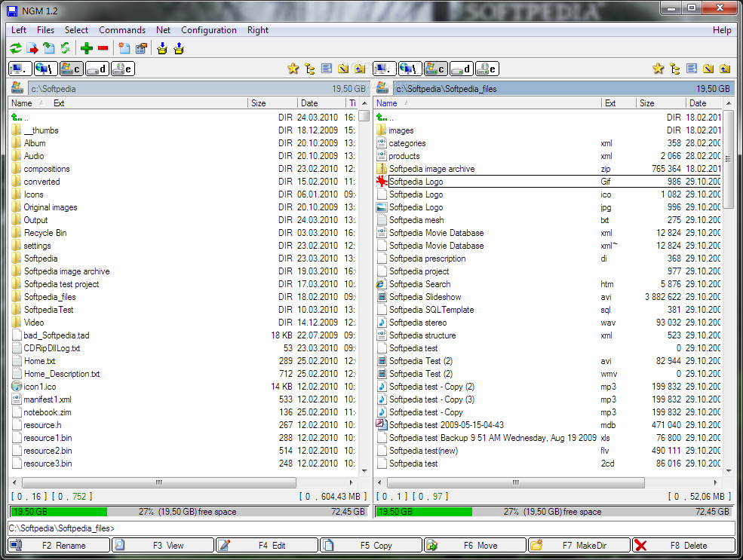The image size is (743, 560).
Task: Click the properties list toolbar icon
Action: tap(141, 48)
